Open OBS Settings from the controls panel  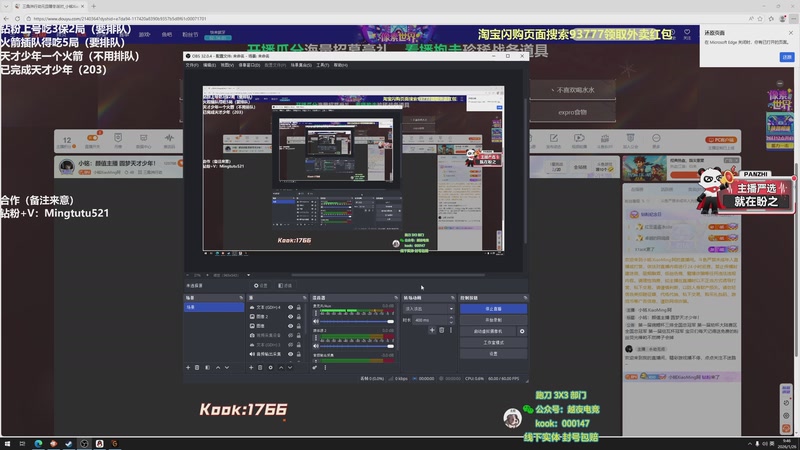tap(493, 354)
